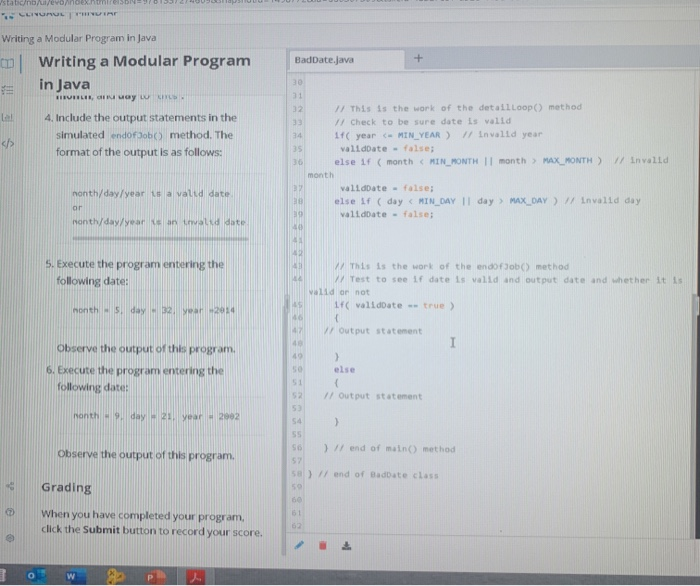Click 'Writing a Modular Program in Java' breadcrumb
Image resolution: width=700 pixels, height=586 pixels.
[79, 38]
